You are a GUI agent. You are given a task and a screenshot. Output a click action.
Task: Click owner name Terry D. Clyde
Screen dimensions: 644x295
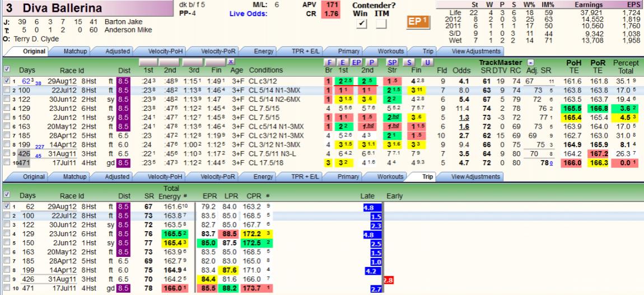pyautogui.click(x=36, y=39)
